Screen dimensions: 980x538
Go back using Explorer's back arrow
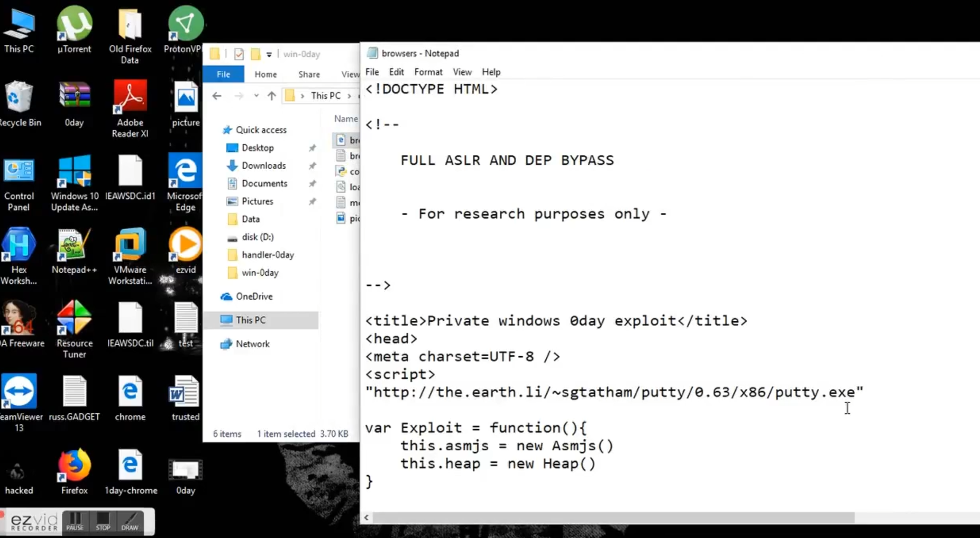217,96
